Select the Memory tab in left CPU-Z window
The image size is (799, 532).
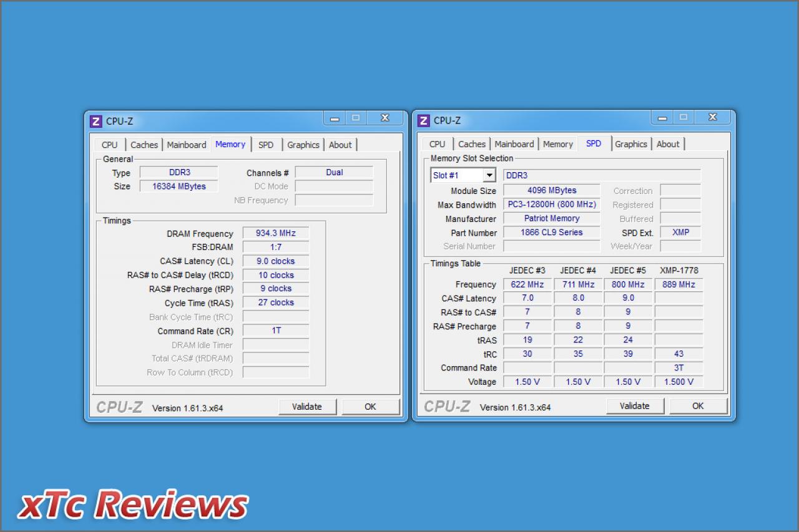point(230,144)
